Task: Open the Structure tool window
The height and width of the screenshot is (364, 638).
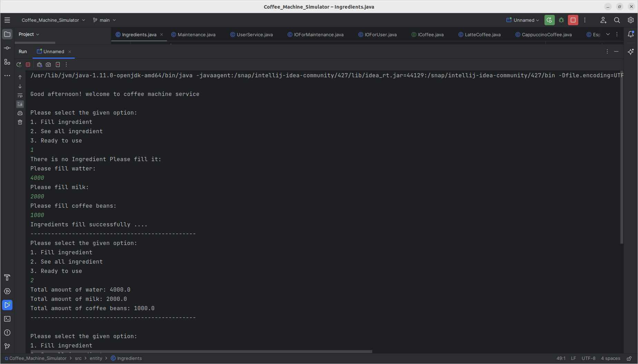Action: [7, 62]
